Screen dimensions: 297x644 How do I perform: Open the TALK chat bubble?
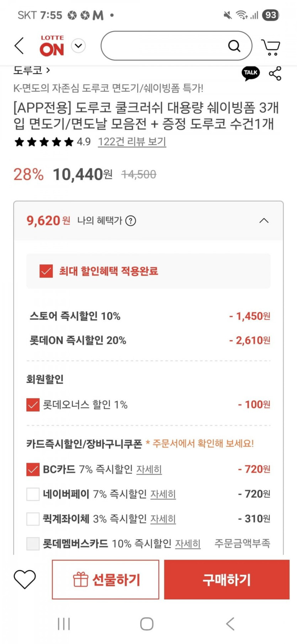click(251, 73)
